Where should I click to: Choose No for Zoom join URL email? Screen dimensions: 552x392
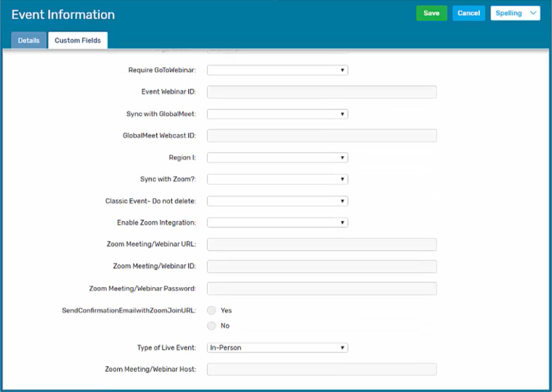click(212, 326)
